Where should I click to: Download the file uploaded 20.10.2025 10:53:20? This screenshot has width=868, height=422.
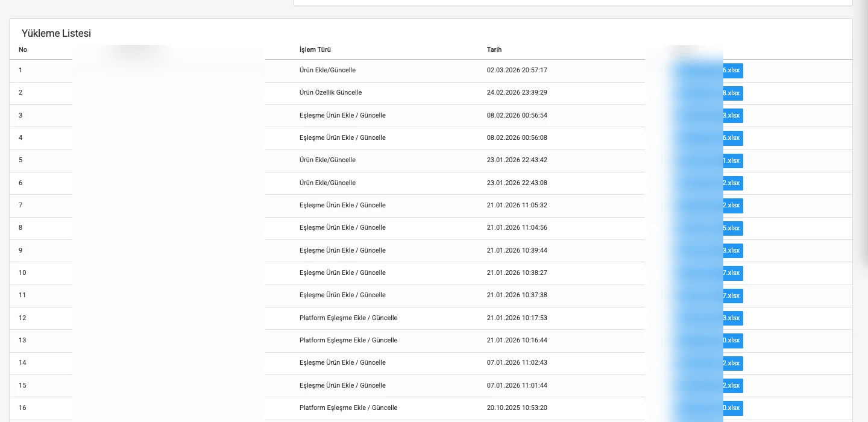point(732,408)
